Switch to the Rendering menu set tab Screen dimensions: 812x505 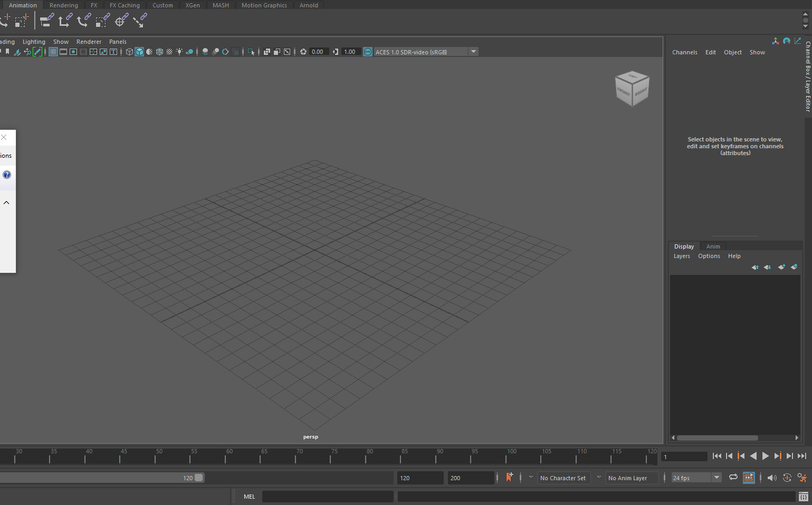point(63,5)
